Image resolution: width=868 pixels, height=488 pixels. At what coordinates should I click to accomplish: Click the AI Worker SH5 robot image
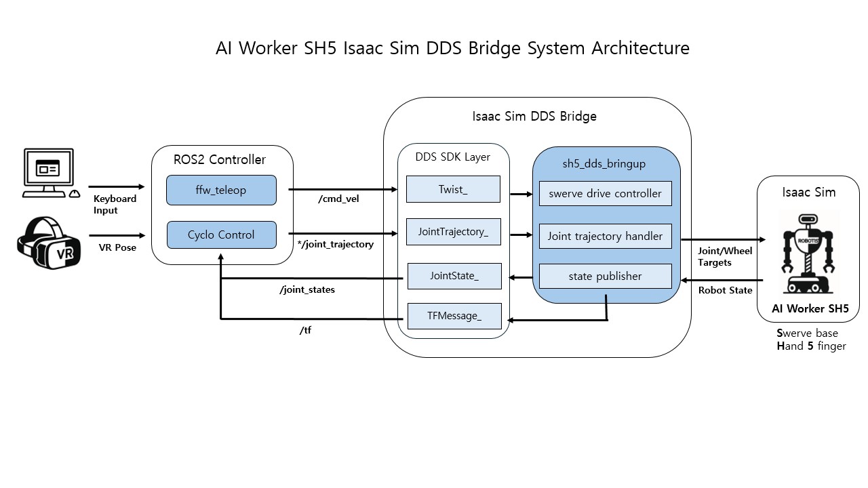click(810, 255)
